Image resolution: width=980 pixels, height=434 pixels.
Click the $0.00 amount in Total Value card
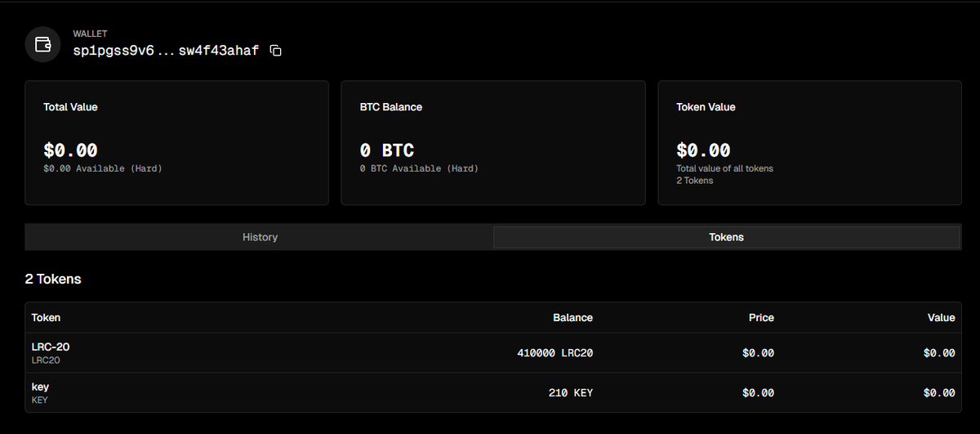[x=70, y=150]
